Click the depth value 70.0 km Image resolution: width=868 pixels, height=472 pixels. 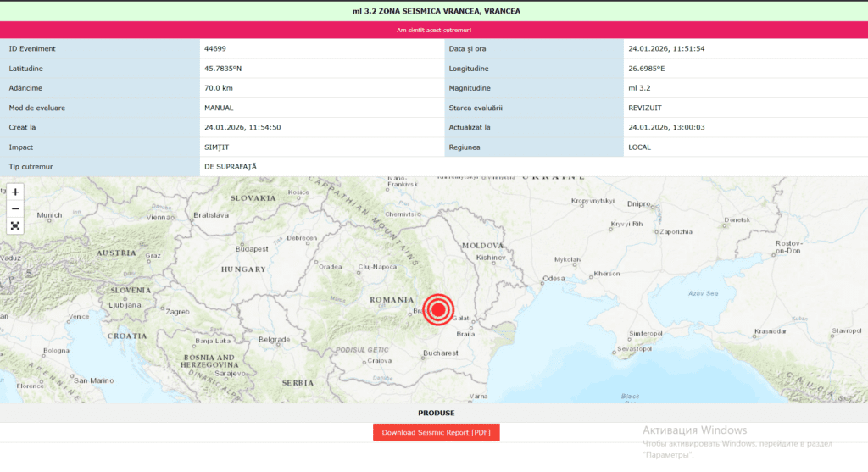point(219,88)
